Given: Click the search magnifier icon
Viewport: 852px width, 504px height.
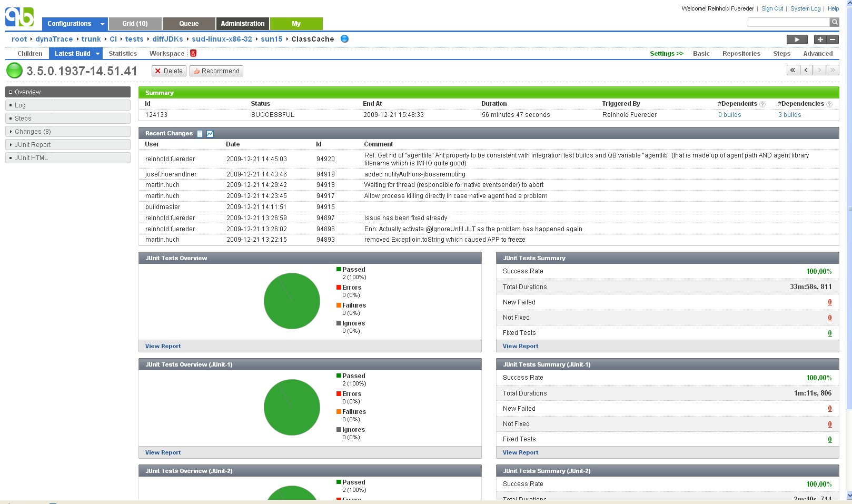Looking at the screenshot, I should 834,22.
